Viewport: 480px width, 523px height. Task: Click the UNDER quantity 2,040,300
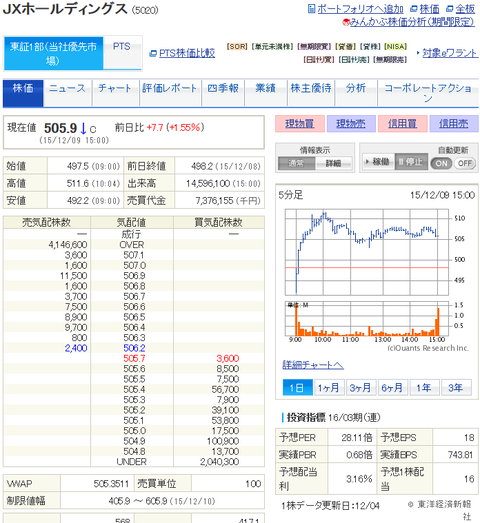point(220,462)
